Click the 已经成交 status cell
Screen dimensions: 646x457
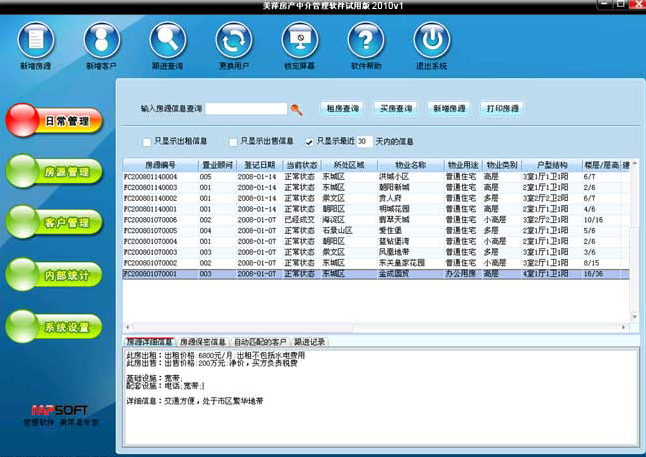(300, 220)
